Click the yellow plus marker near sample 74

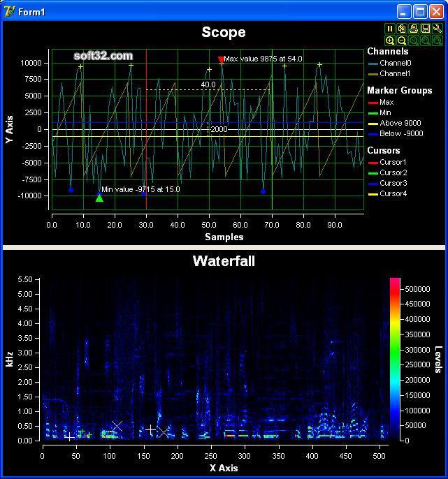click(x=284, y=66)
